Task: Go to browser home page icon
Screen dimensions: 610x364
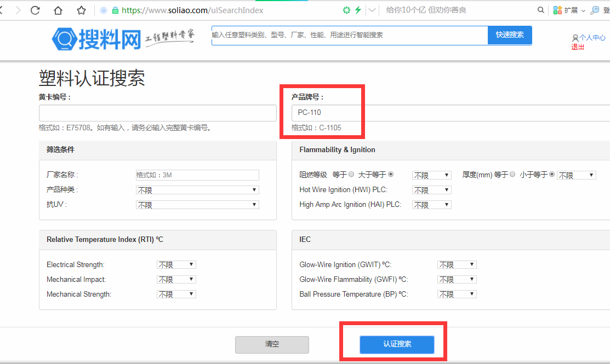Action: pyautogui.click(x=58, y=10)
